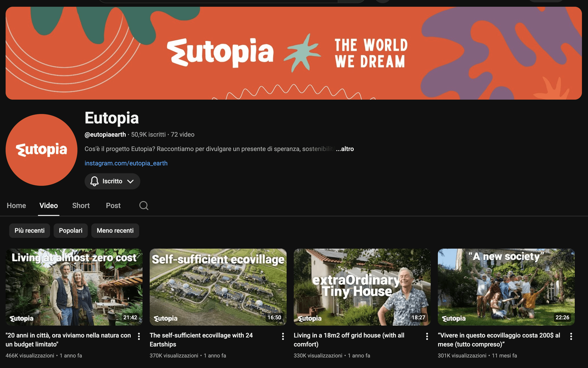The width and height of the screenshot is (588, 368).
Task: Click the notification bell on Iscritto button
Action: [94, 181]
